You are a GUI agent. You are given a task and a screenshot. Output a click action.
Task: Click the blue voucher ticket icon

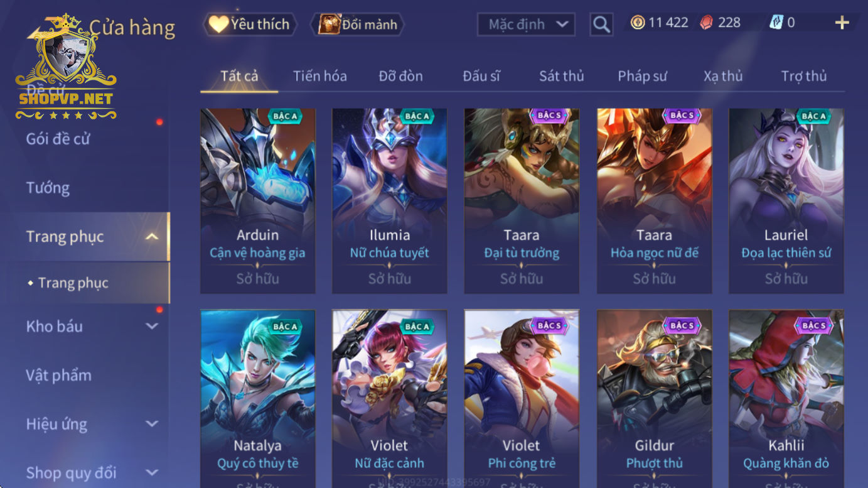[776, 23]
